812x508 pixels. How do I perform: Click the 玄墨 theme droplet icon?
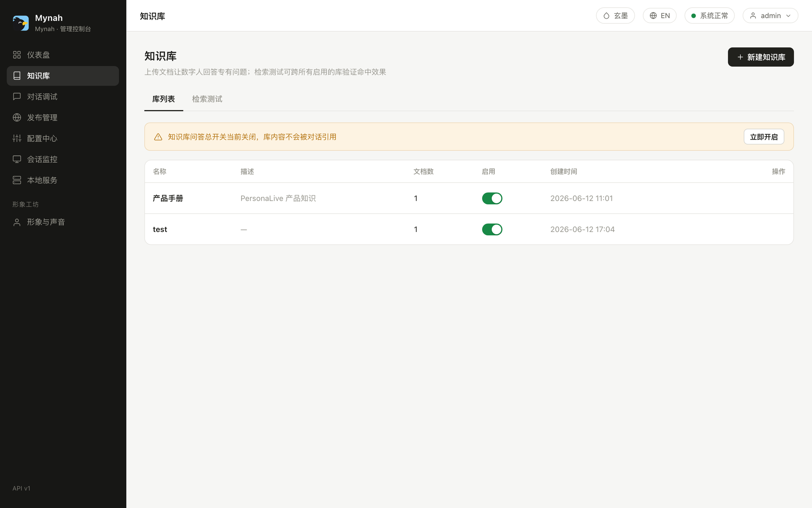[x=606, y=16]
